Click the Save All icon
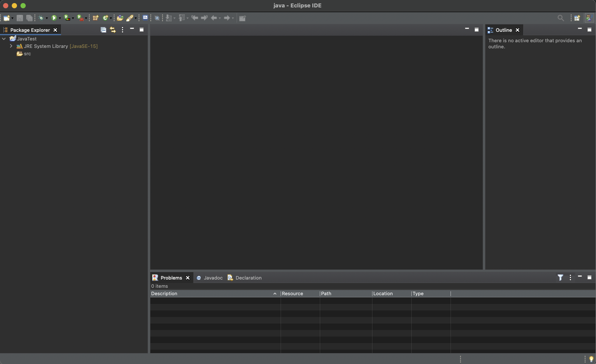The image size is (596, 364). 29,18
